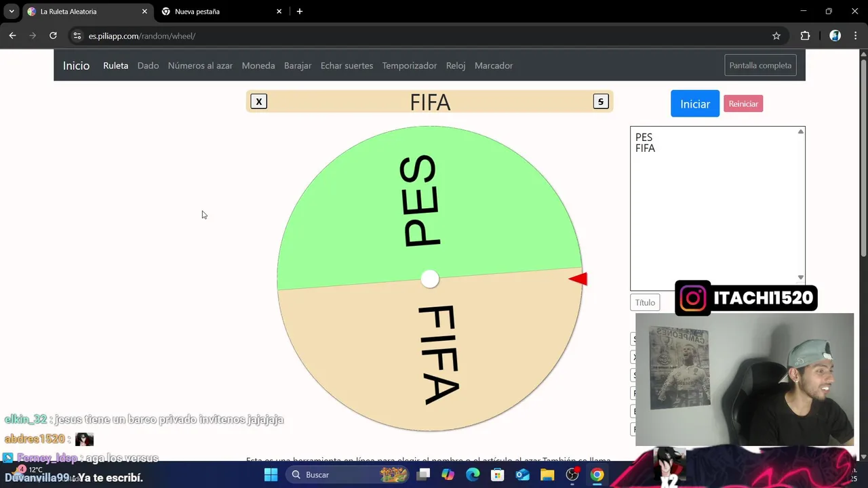
Task: Click the Chrome taskbar icon
Action: click(597, 474)
